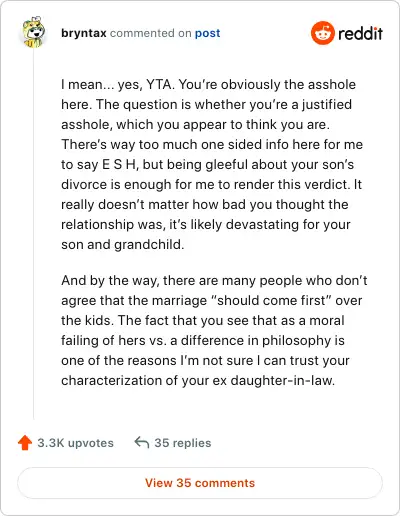400x516 pixels.
Task: Click the word "grandchild" in first paragraph
Action: pyautogui.click(x=149, y=244)
